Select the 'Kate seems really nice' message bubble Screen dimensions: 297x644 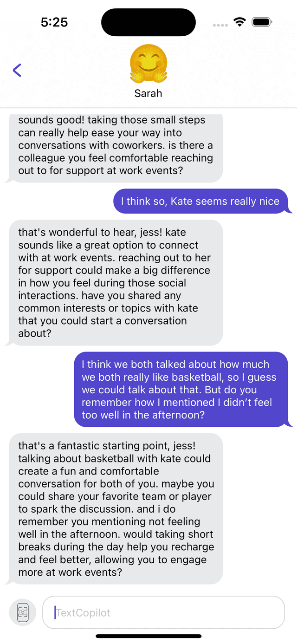pyautogui.click(x=200, y=201)
